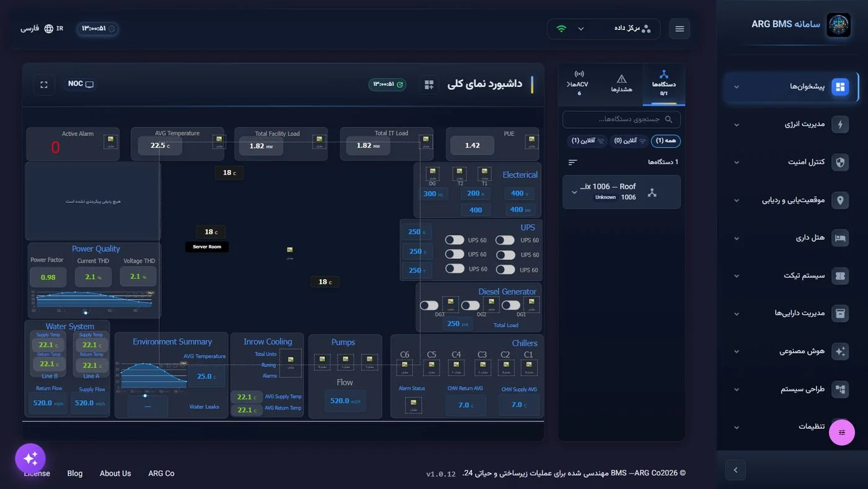Select the همه (1) device filter
868x489 pixels.
[x=666, y=141]
